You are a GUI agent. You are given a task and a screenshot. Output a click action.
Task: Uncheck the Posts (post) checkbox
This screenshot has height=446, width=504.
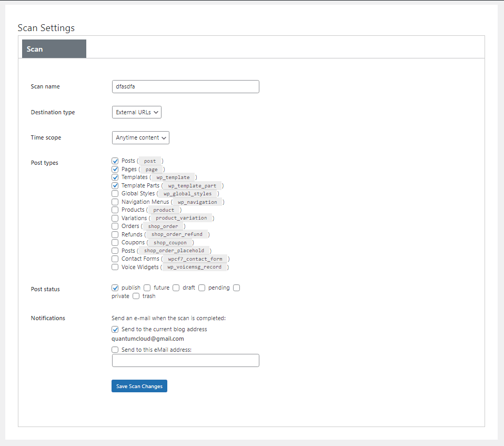coord(115,161)
